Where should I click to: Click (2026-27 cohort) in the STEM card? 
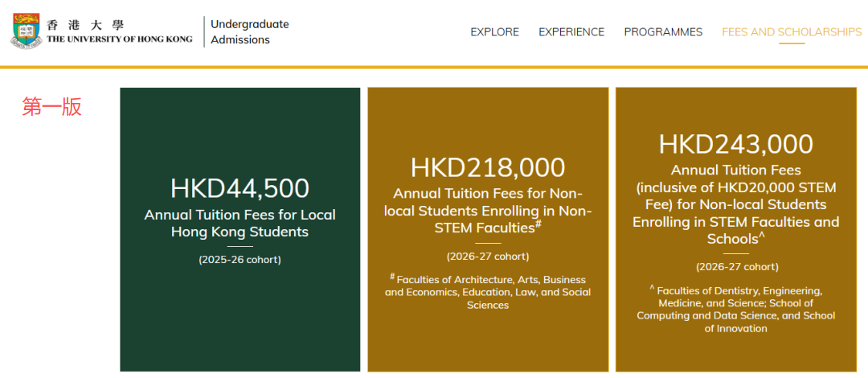(735, 267)
